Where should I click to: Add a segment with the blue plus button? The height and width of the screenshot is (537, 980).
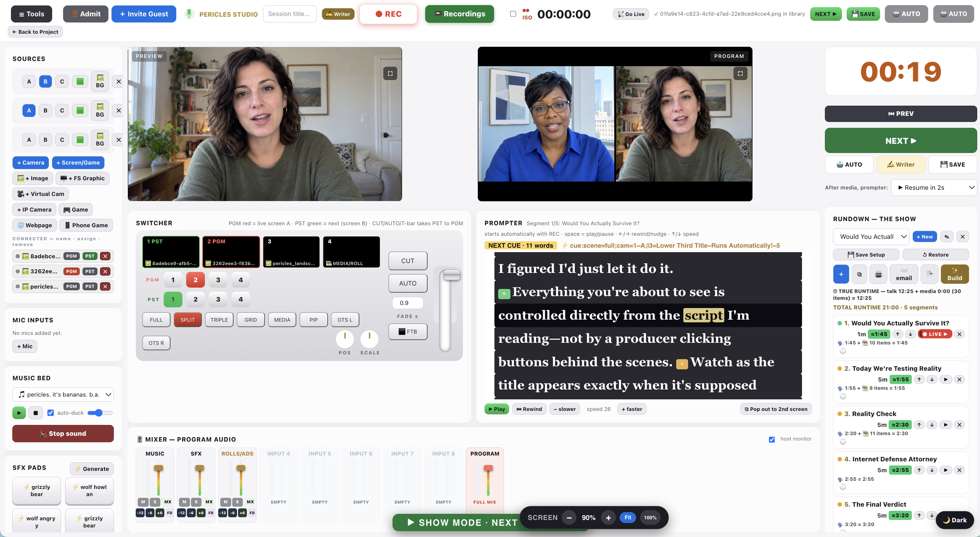point(841,274)
